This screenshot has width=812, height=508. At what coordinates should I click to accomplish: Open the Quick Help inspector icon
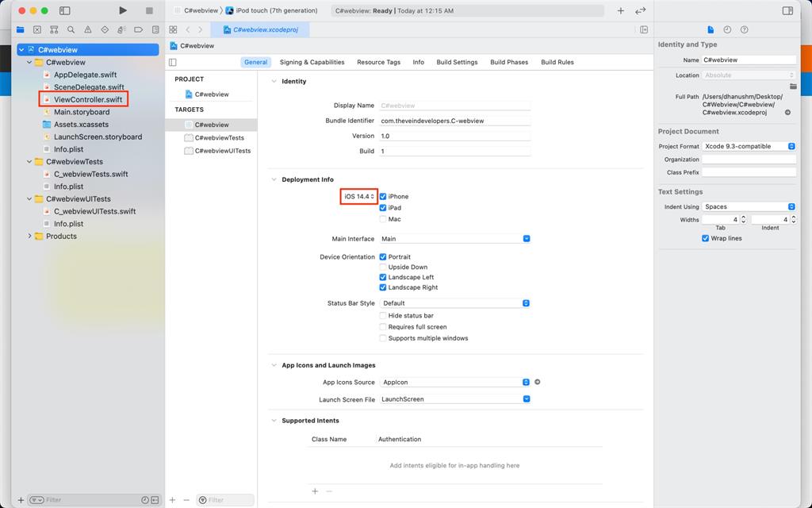[x=744, y=29]
